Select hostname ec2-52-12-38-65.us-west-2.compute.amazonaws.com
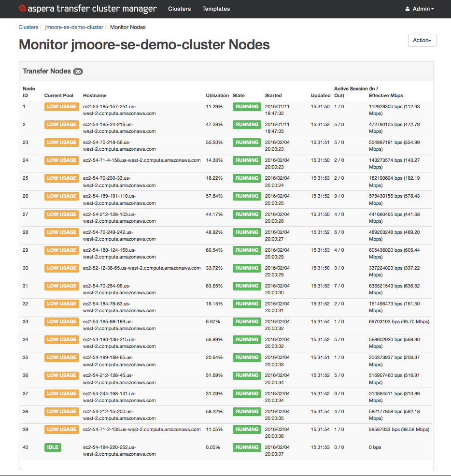Image resolution: width=451 pixels, height=476 pixels. pos(141,268)
